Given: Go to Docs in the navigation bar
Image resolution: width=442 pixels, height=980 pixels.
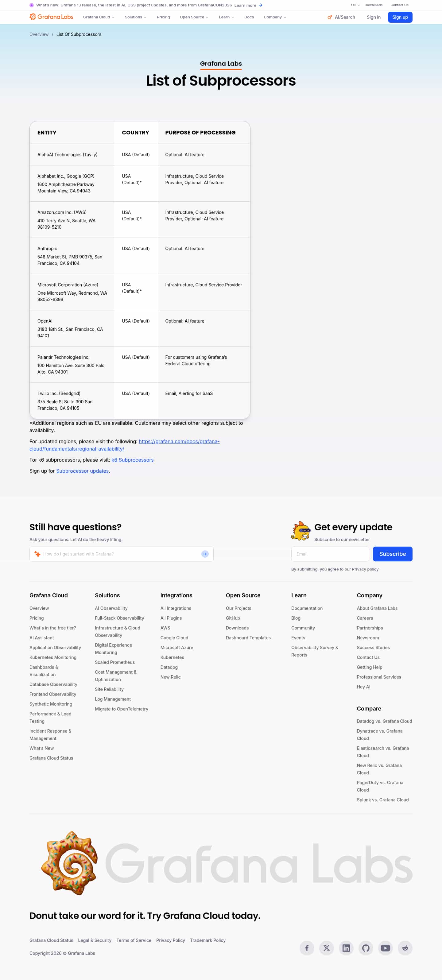Looking at the screenshot, I should [x=249, y=17].
